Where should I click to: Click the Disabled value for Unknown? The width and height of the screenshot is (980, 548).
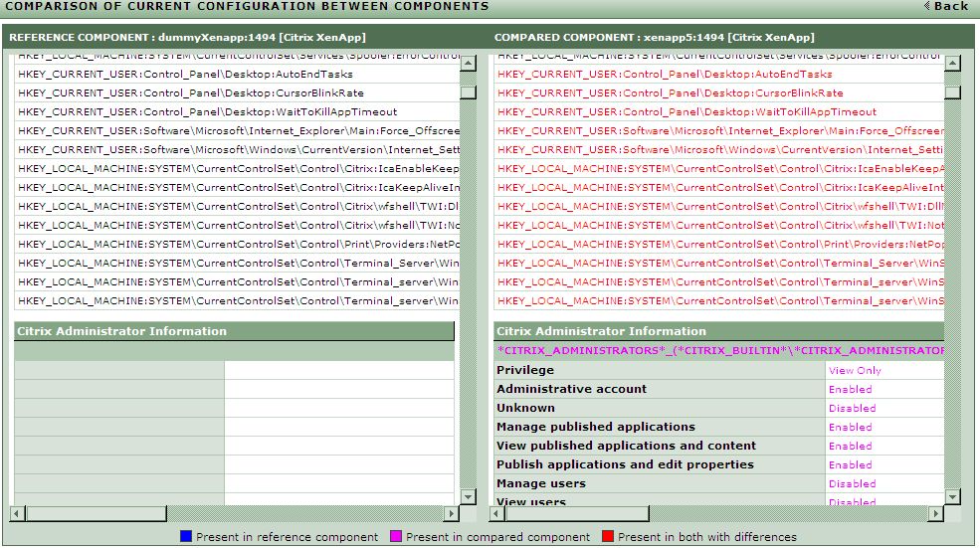click(852, 408)
